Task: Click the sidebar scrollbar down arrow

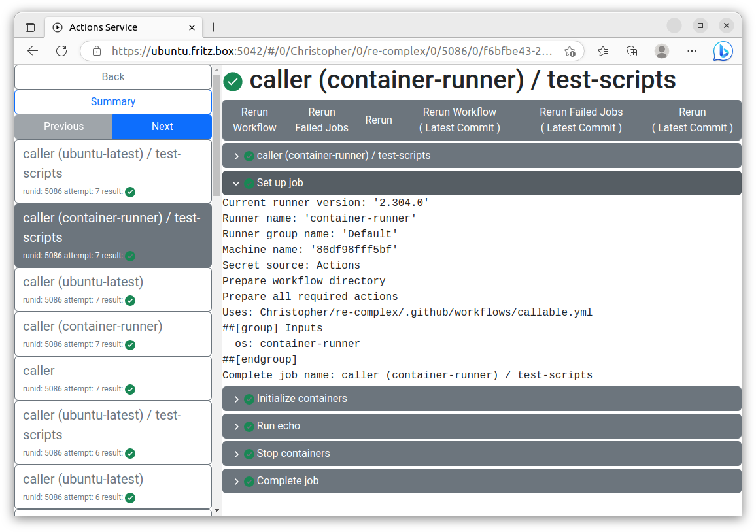Action: pyautogui.click(x=217, y=510)
